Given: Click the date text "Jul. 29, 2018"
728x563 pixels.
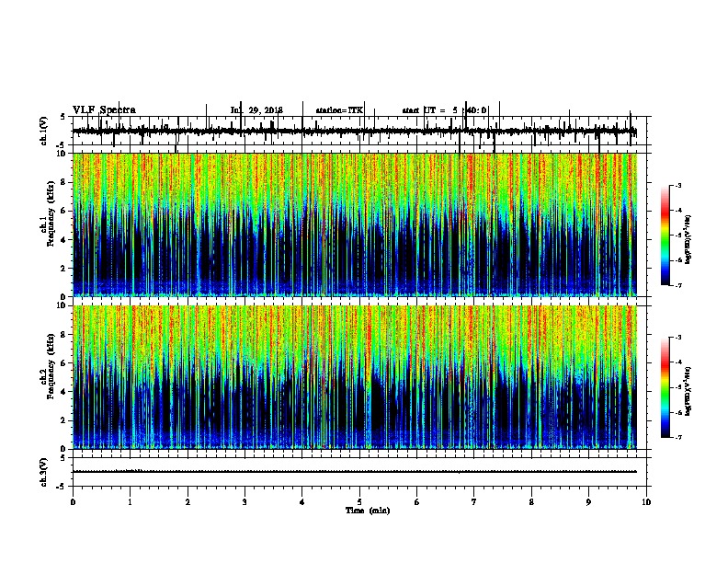Looking at the screenshot, I should coord(256,110).
